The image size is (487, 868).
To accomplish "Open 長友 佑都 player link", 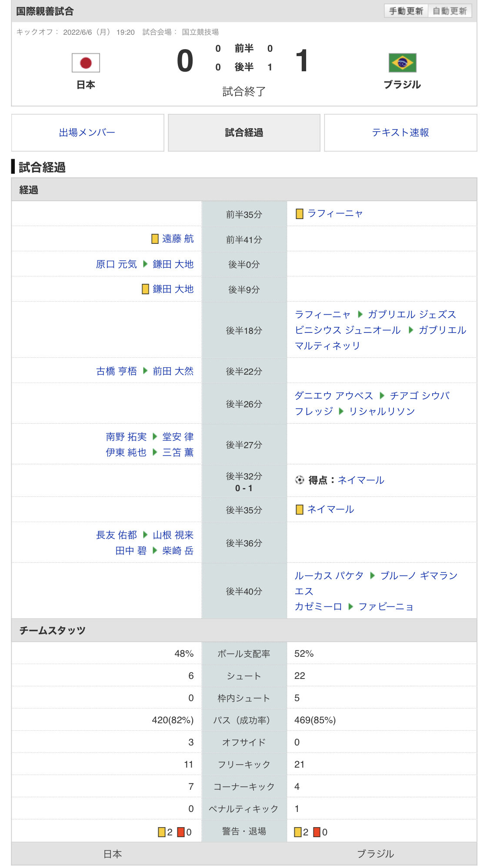I will (116, 535).
